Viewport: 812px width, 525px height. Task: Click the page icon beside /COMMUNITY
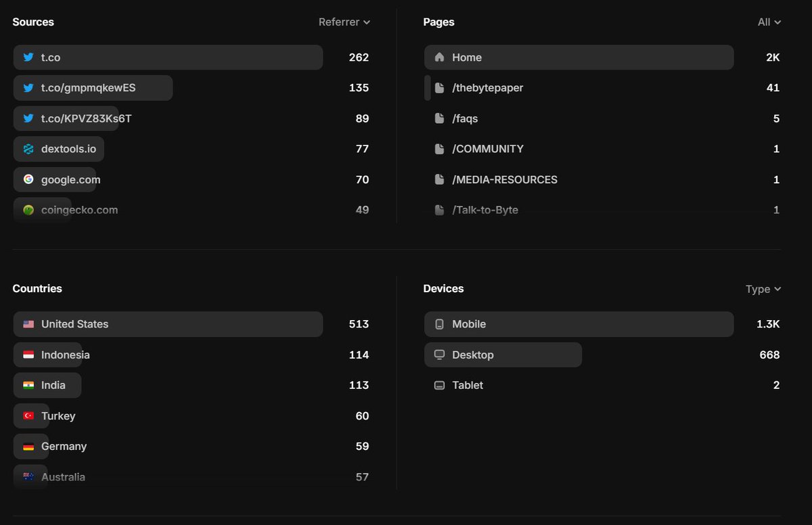(439, 149)
